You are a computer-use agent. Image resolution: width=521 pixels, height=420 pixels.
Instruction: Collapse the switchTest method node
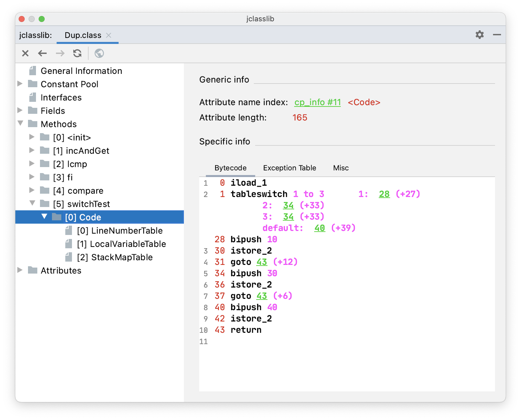tap(32, 203)
